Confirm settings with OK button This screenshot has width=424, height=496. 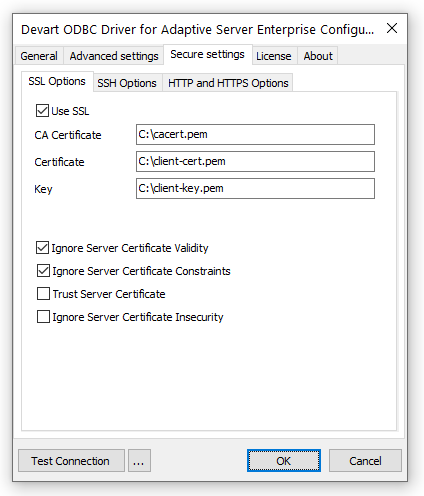tap(284, 461)
